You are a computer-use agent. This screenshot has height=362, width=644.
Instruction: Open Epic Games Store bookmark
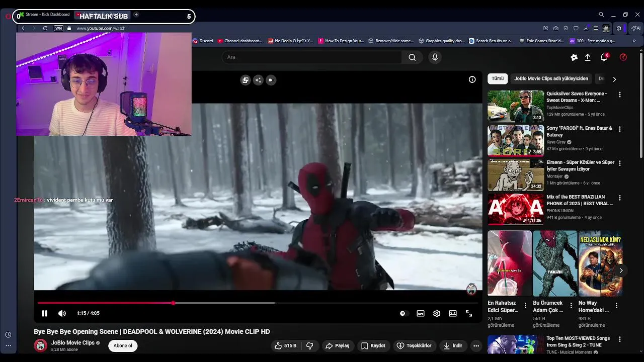[x=541, y=41]
